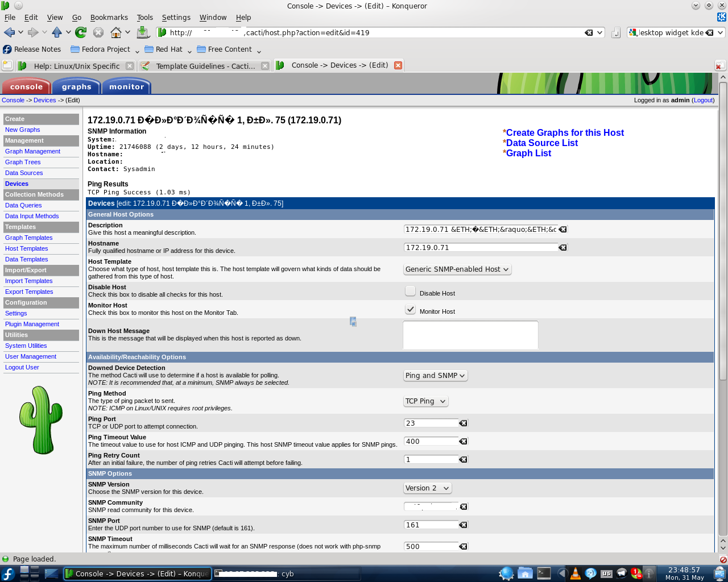
Task: Open a new tab with the tab bar button
Action: coord(7,65)
